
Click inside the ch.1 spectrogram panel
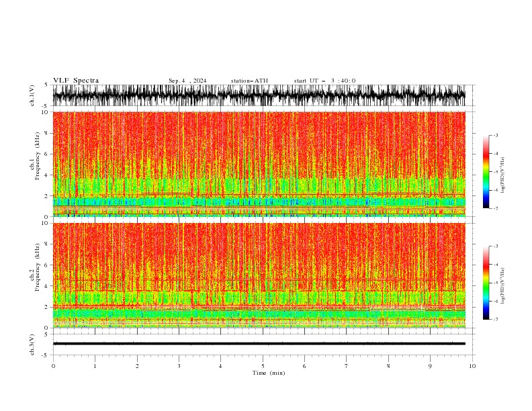click(259, 164)
